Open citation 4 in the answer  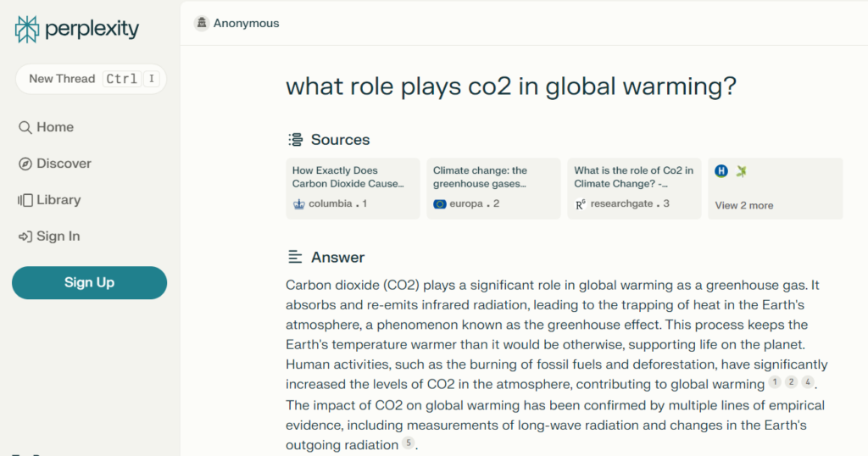[x=808, y=382]
